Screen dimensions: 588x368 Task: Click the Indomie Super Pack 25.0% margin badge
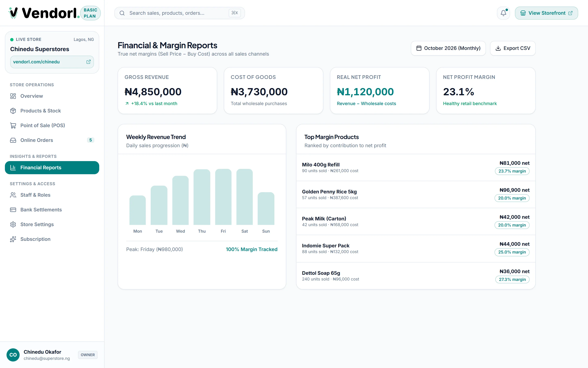(512, 252)
